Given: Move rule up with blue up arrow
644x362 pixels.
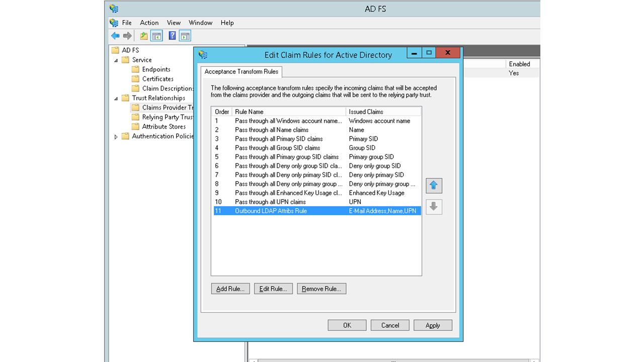Looking at the screenshot, I should (434, 186).
